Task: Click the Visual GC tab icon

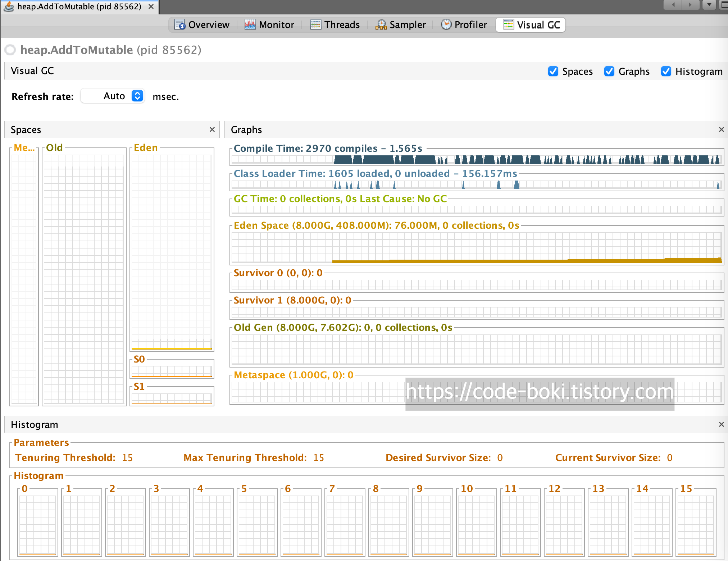Action: click(508, 24)
